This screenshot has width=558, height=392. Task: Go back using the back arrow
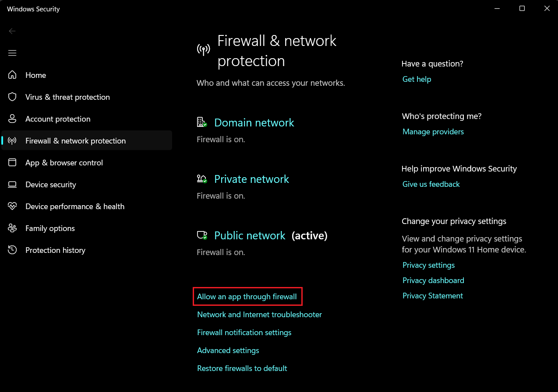click(12, 31)
